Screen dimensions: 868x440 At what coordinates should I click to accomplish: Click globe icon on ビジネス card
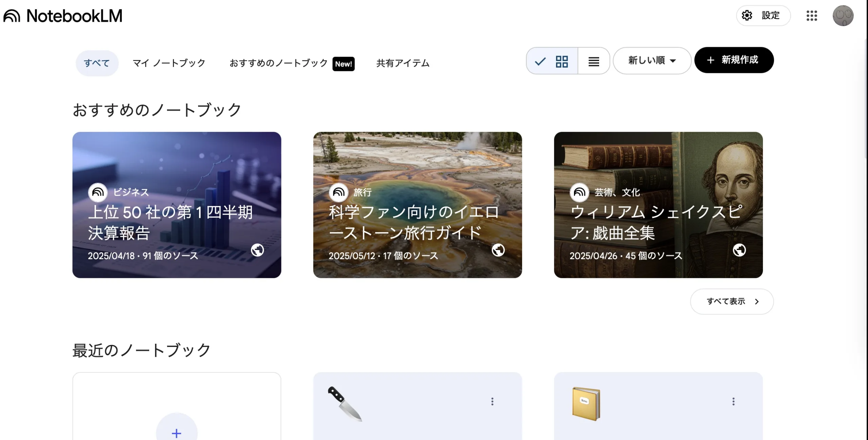(257, 250)
